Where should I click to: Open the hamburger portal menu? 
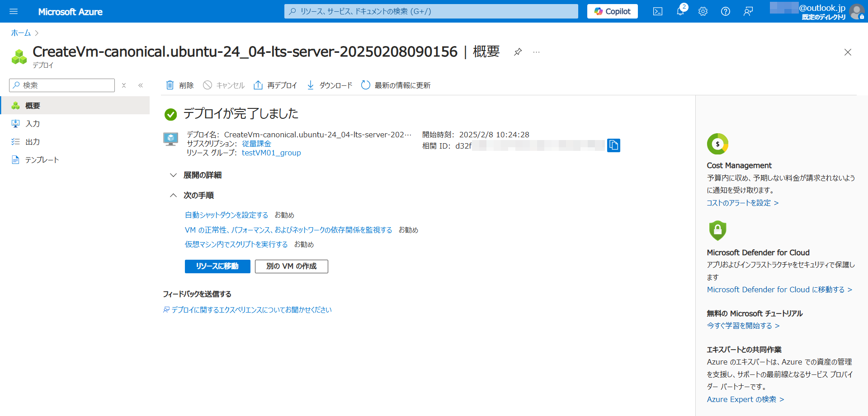(x=14, y=11)
